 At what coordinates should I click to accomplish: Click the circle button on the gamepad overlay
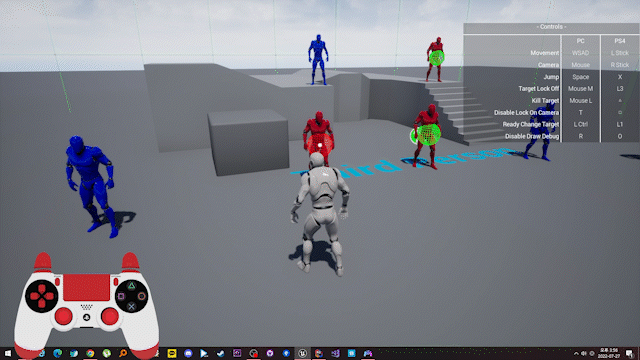click(142, 296)
